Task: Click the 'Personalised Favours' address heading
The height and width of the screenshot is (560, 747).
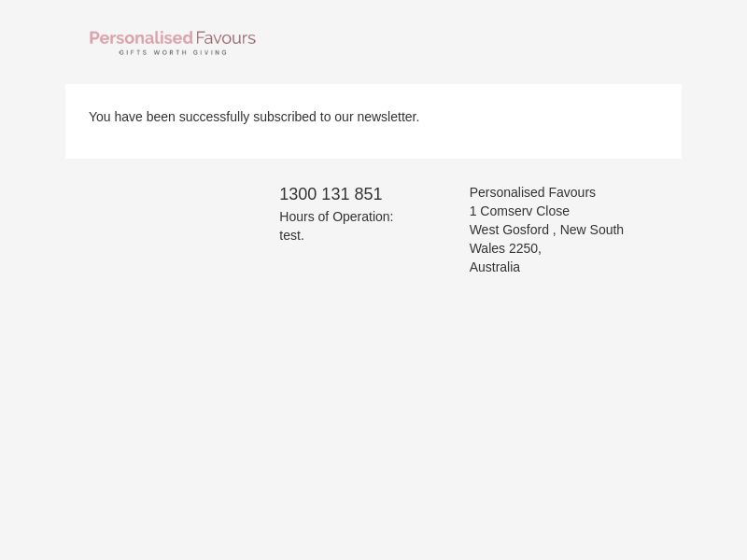Action: pyautogui.click(x=532, y=192)
